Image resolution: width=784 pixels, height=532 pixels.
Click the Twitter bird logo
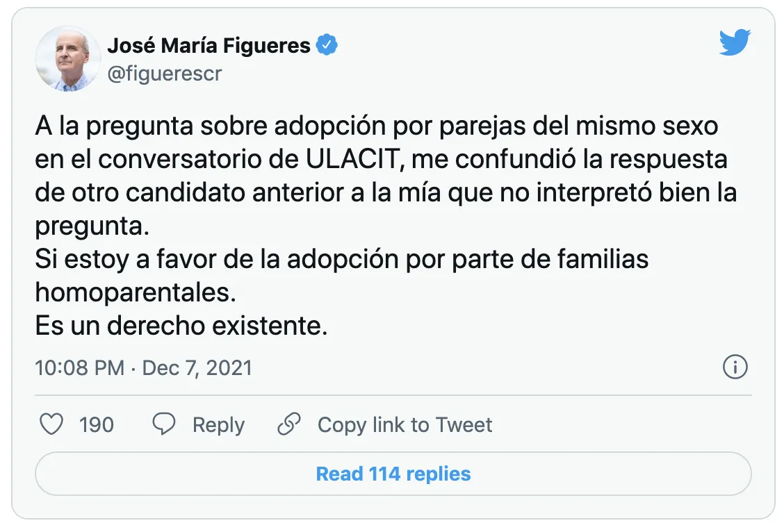coord(735,44)
